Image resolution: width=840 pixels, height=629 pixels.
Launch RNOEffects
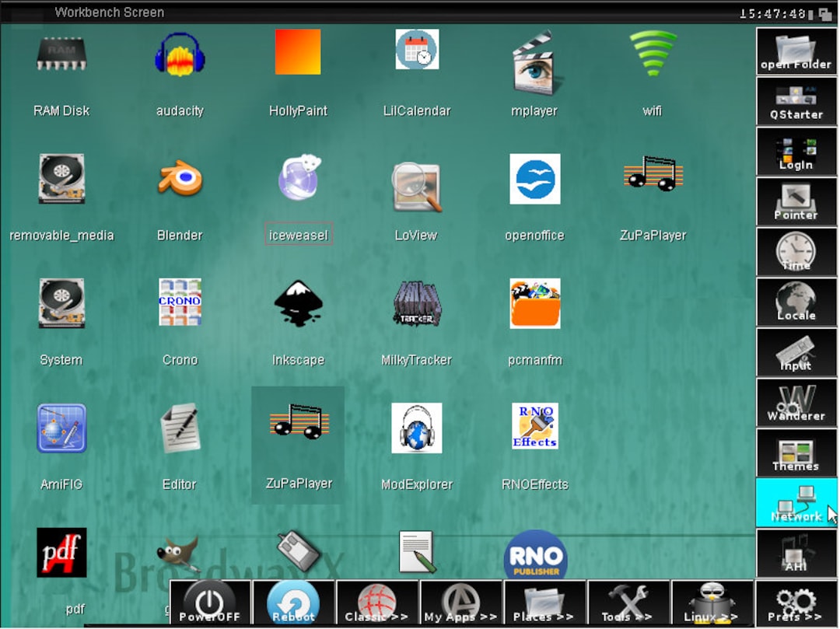pos(534,426)
